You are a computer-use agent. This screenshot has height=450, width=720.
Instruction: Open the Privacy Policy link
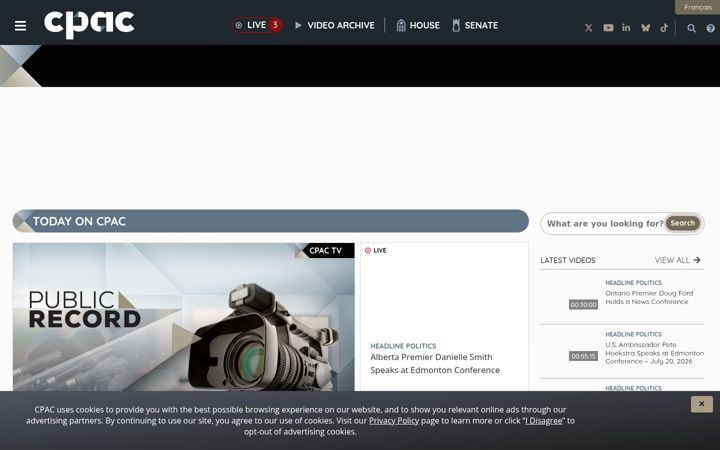[394, 421]
